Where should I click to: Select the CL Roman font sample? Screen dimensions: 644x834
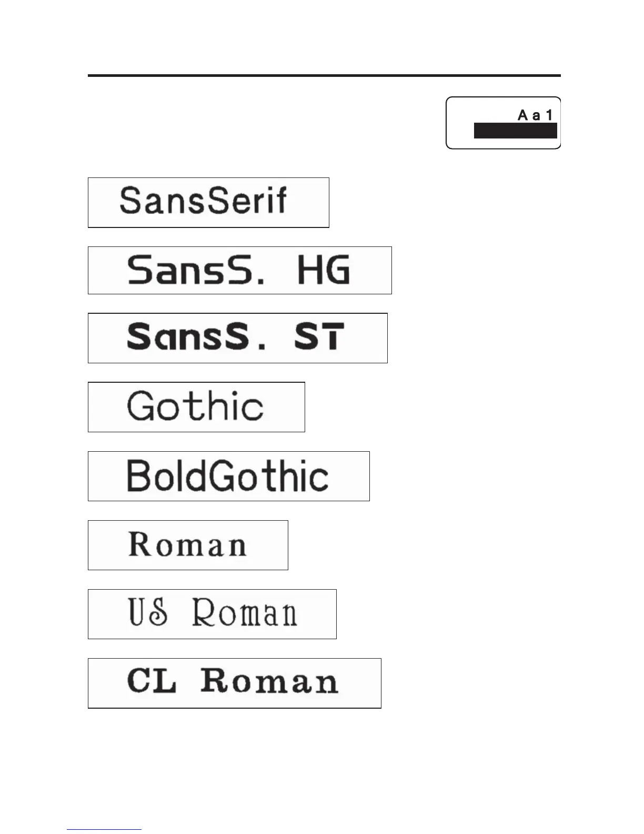coord(234,683)
